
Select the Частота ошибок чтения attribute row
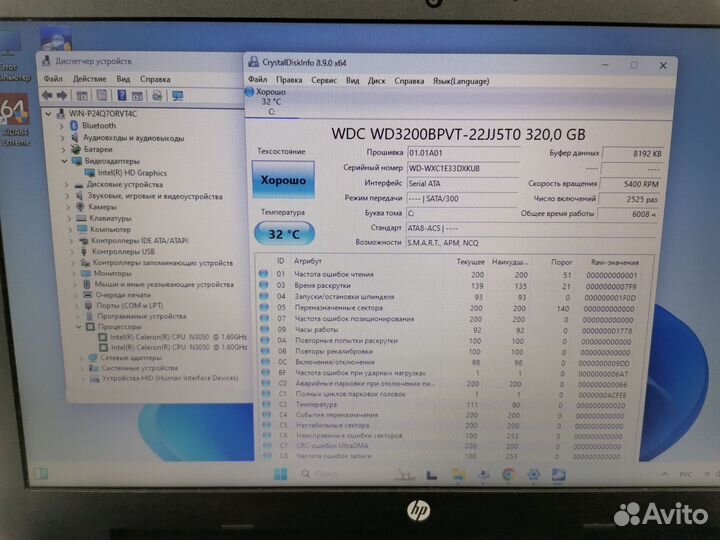pos(452,275)
